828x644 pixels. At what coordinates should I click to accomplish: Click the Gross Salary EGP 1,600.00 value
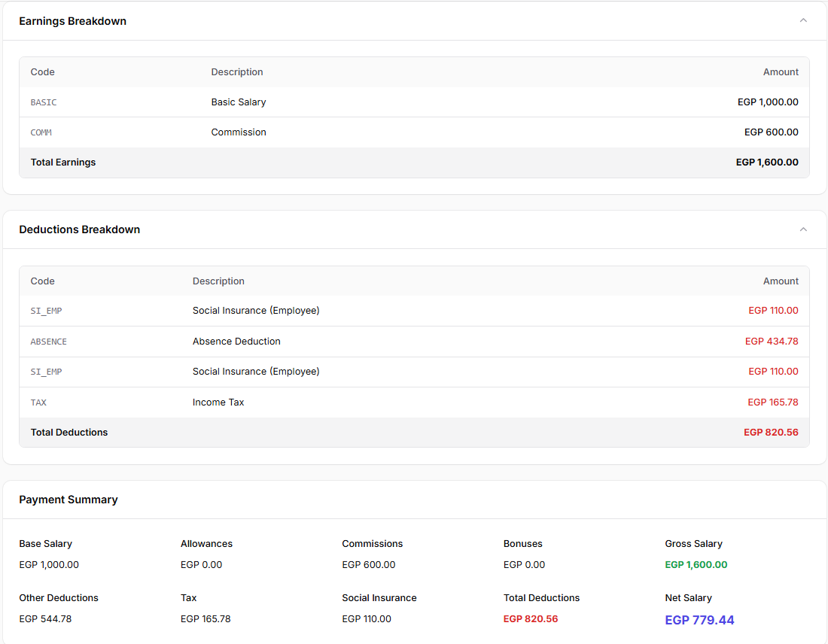[x=696, y=565]
